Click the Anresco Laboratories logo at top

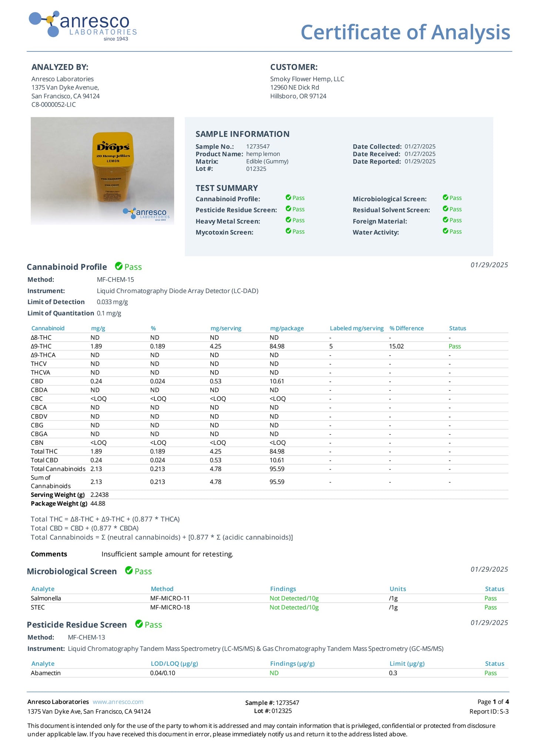[83, 26]
